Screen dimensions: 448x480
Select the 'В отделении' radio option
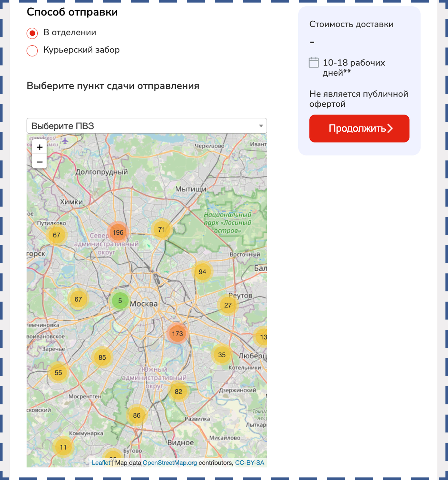pos(32,33)
